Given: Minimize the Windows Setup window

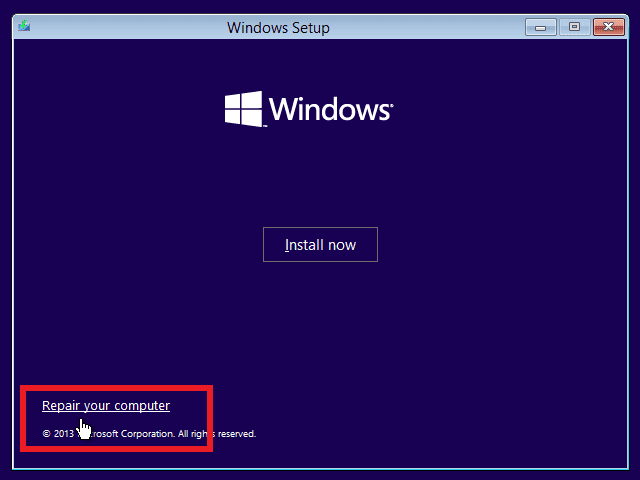Looking at the screenshot, I should point(540,27).
